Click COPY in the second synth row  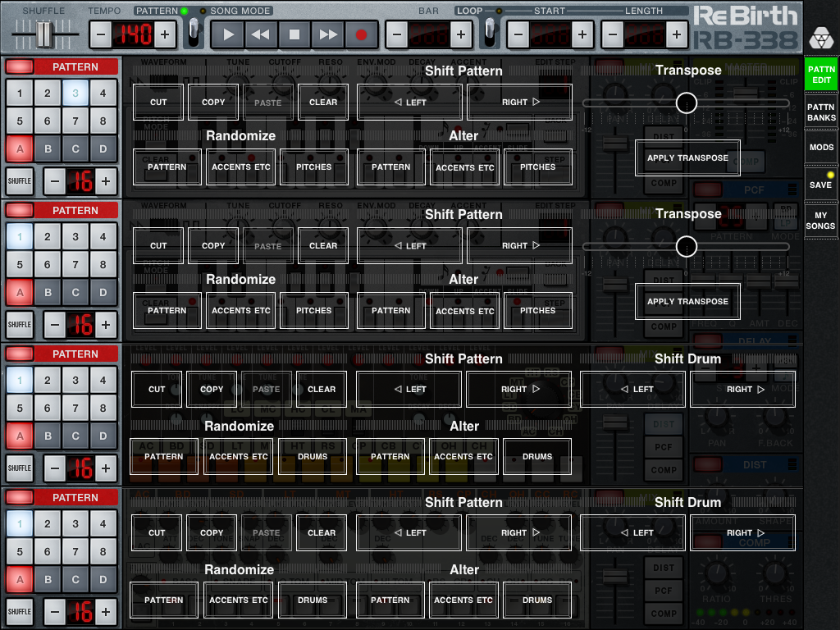(213, 245)
